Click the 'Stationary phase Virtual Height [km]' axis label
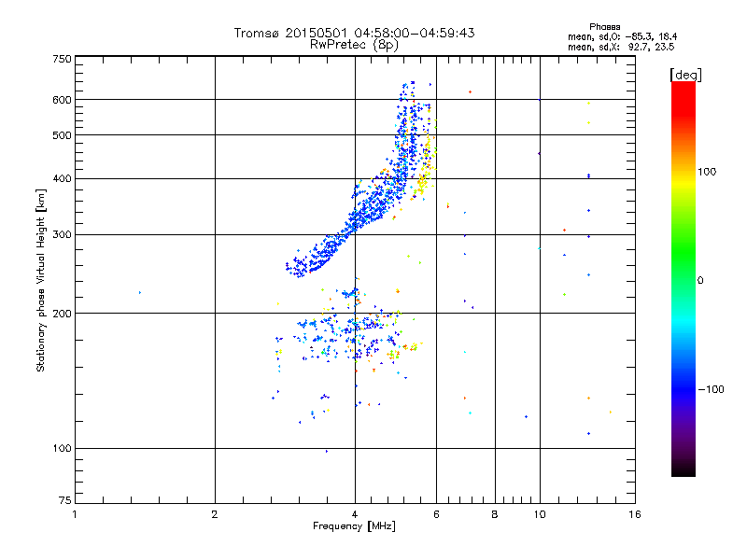The height and width of the screenshot is (560, 747). (x=40, y=280)
